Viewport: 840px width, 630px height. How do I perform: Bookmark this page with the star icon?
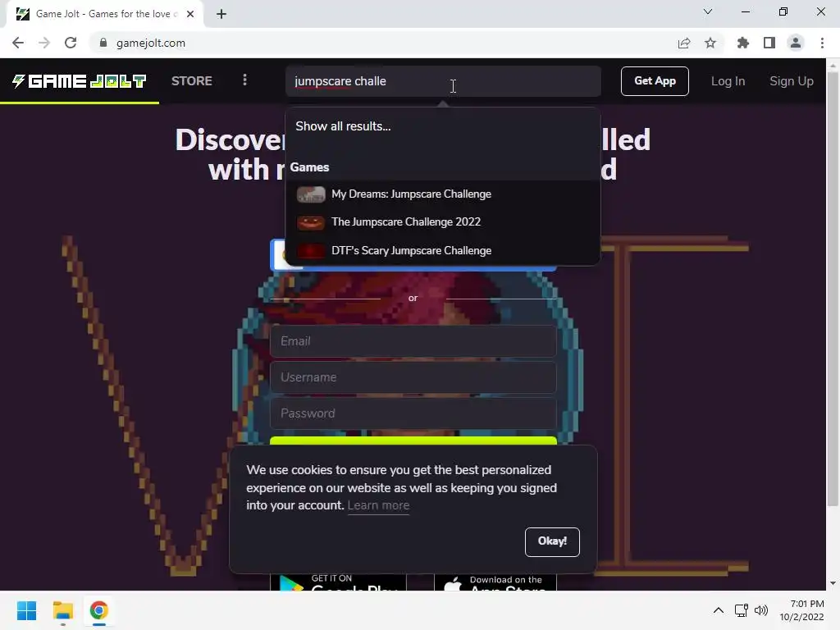click(x=710, y=43)
